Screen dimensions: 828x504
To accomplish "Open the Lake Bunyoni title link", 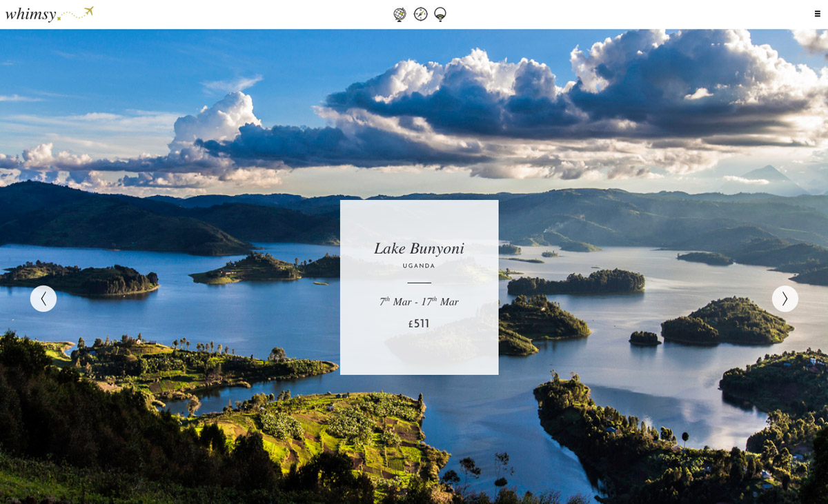I will click(419, 248).
